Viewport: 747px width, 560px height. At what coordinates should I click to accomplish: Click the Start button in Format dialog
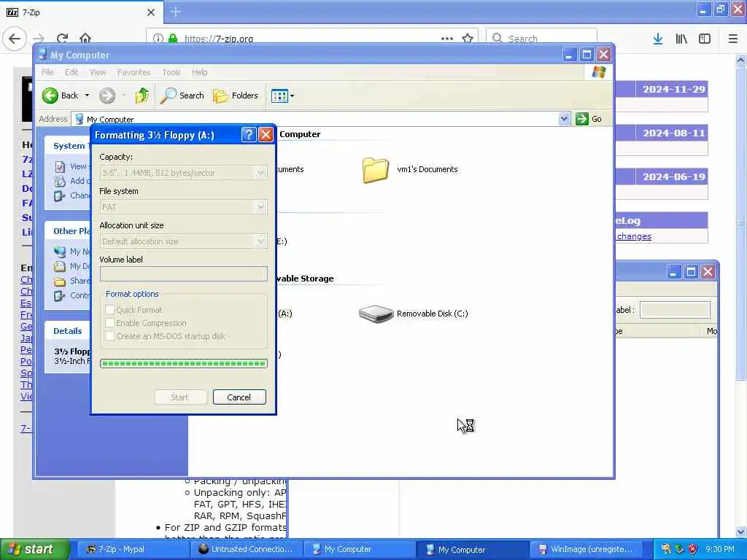pyautogui.click(x=180, y=397)
